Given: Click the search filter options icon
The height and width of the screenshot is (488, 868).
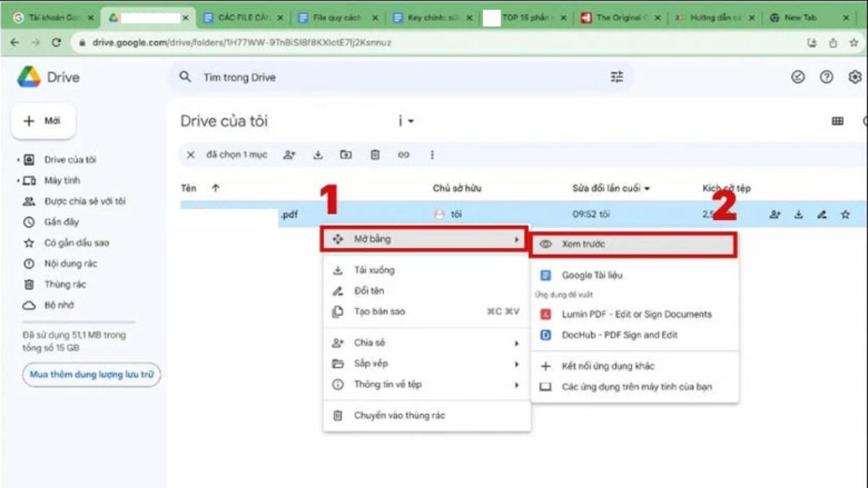Looking at the screenshot, I should [x=616, y=77].
